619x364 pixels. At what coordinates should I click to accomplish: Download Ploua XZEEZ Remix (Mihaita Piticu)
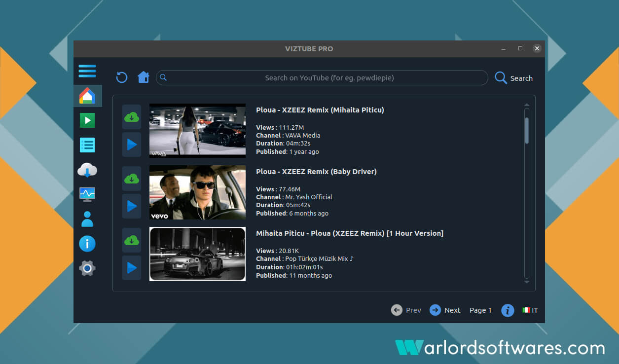(x=132, y=117)
